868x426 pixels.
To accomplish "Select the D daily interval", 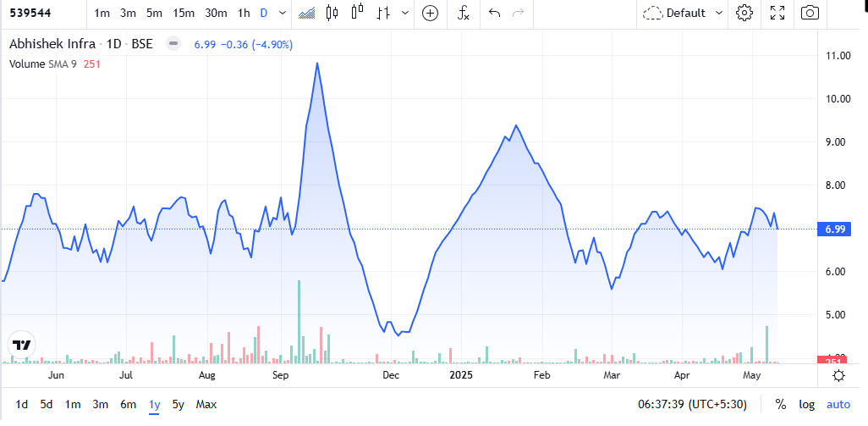I will (x=263, y=14).
